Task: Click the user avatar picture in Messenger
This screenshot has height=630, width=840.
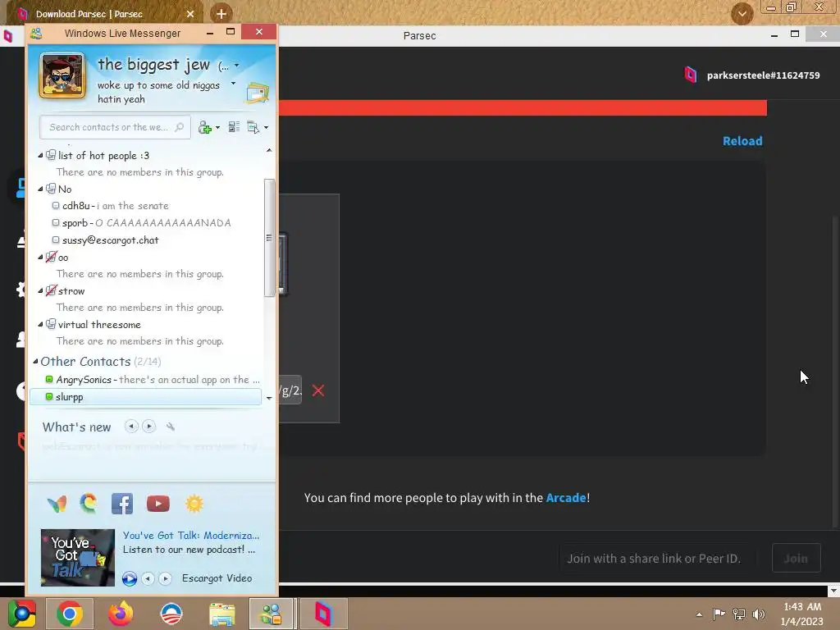Action: [62, 75]
